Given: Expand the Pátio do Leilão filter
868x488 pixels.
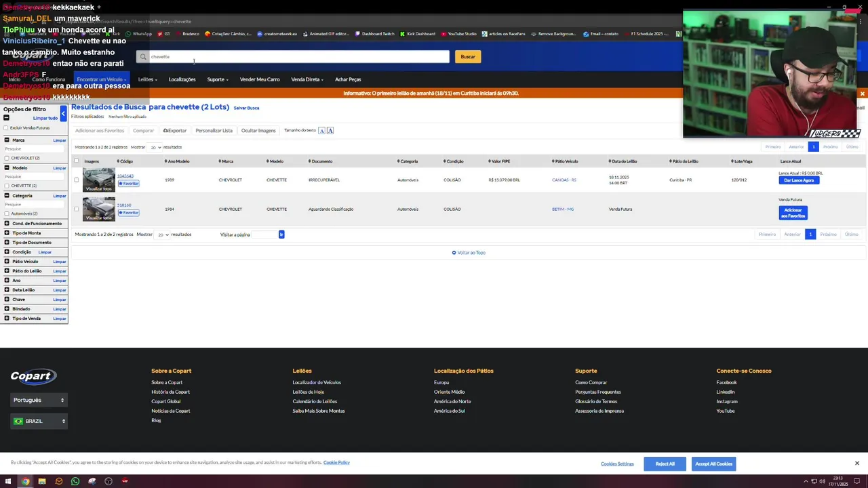Looking at the screenshot, I should coord(7,271).
